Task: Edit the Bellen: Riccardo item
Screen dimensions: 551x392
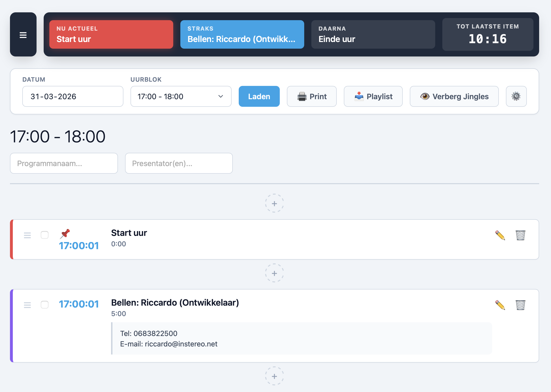Action: [x=500, y=305]
